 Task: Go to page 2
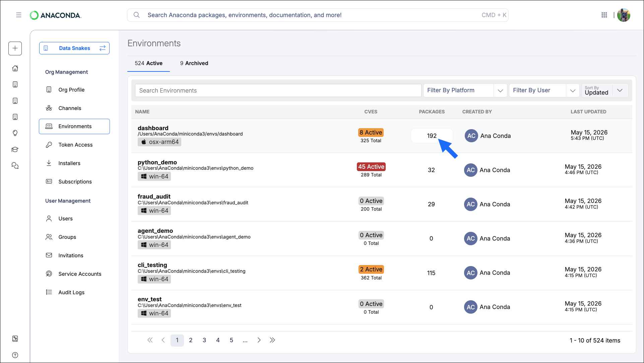pyautogui.click(x=191, y=340)
